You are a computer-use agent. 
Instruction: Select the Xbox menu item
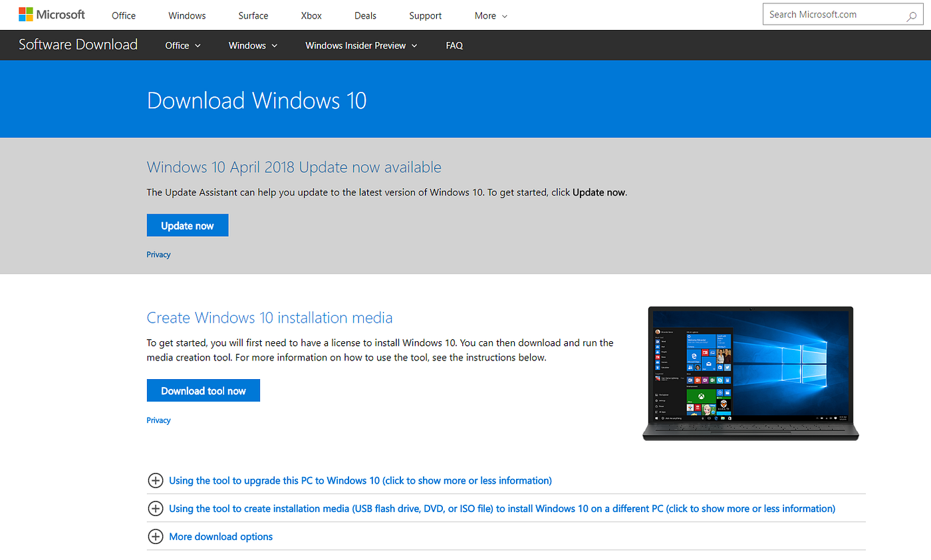tap(311, 15)
